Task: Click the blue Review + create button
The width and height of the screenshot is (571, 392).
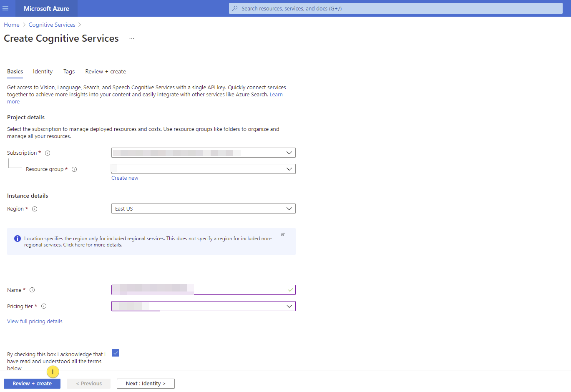Action: (x=32, y=384)
